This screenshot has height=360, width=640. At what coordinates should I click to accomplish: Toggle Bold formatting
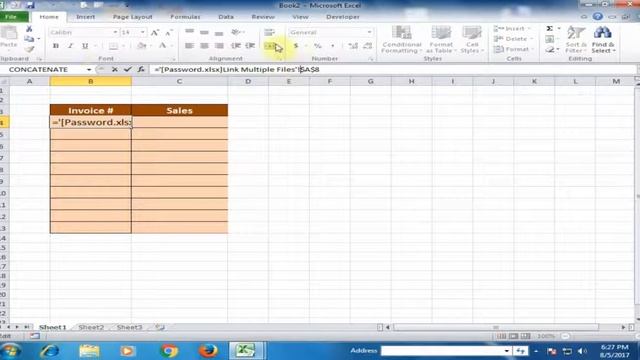pos(56,46)
